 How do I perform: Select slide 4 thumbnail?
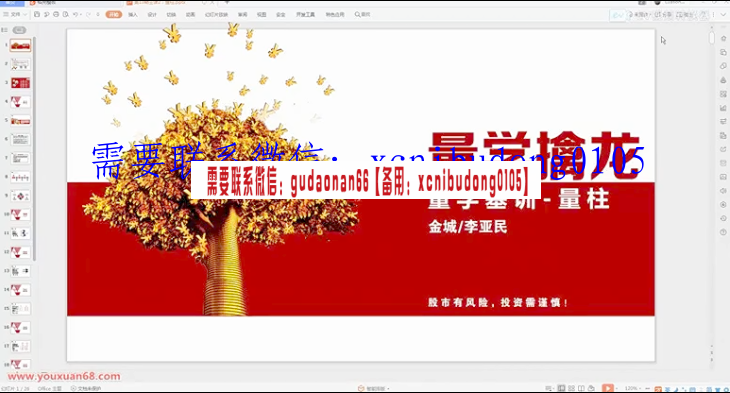click(x=20, y=102)
